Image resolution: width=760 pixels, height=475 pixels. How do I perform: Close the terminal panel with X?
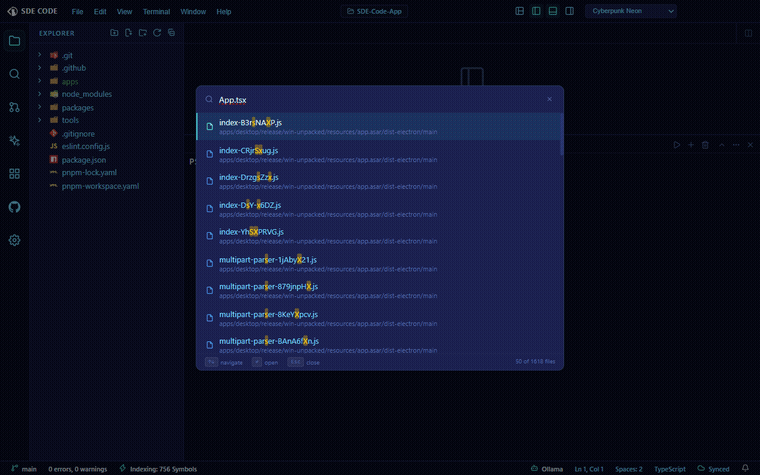coord(750,145)
